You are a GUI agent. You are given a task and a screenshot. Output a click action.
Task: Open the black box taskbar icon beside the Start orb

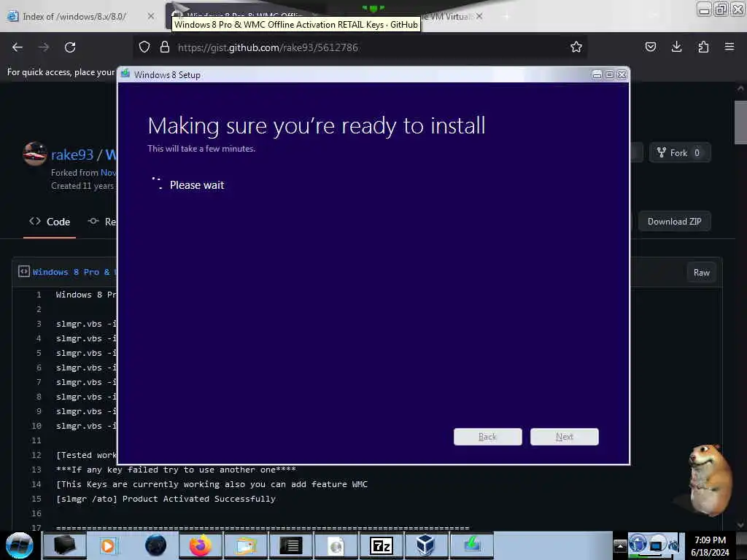65,545
